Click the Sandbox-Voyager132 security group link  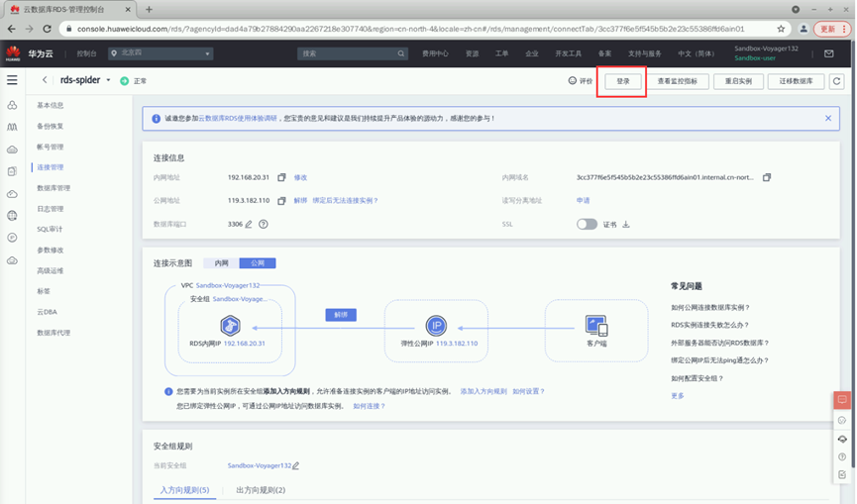pos(260,465)
